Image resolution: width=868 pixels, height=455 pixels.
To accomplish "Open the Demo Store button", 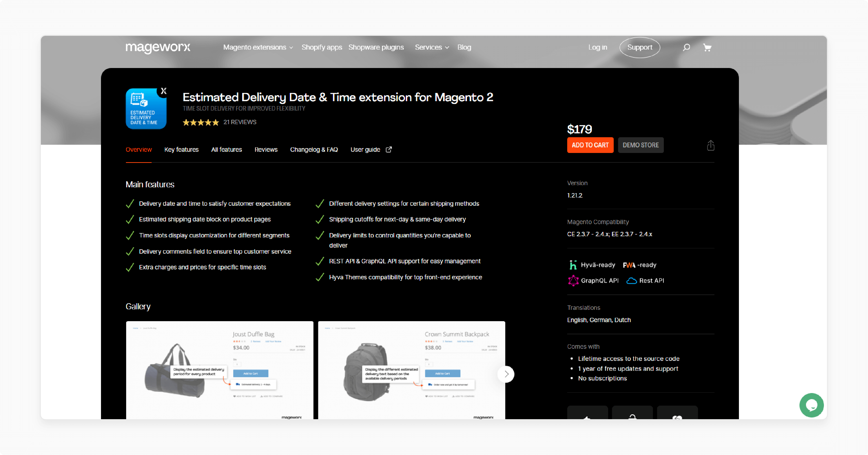I will 641,145.
